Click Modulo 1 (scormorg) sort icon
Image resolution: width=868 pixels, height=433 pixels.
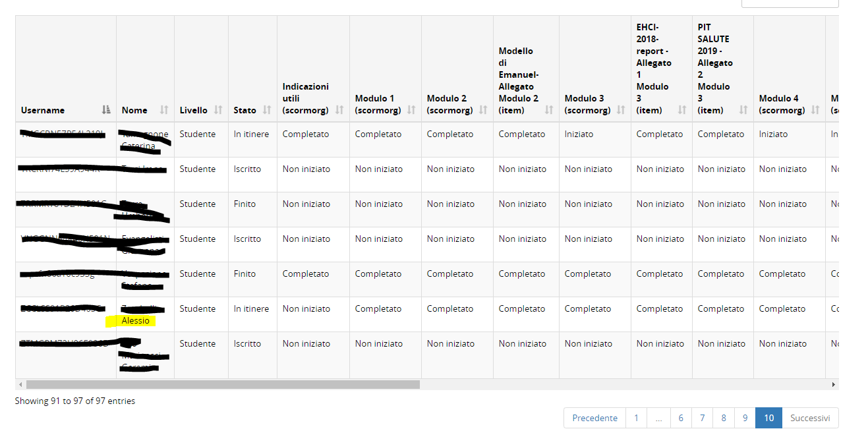click(411, 110)
